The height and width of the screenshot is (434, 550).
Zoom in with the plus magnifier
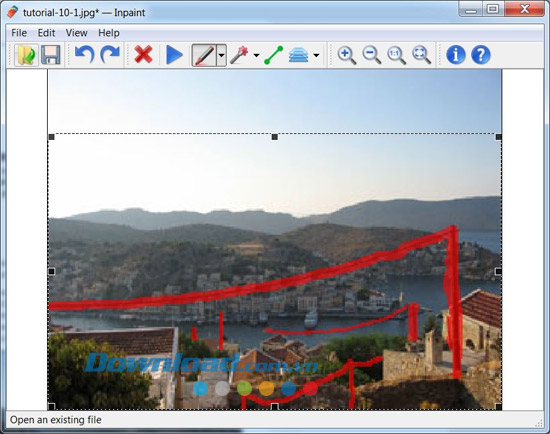[347, 55]
